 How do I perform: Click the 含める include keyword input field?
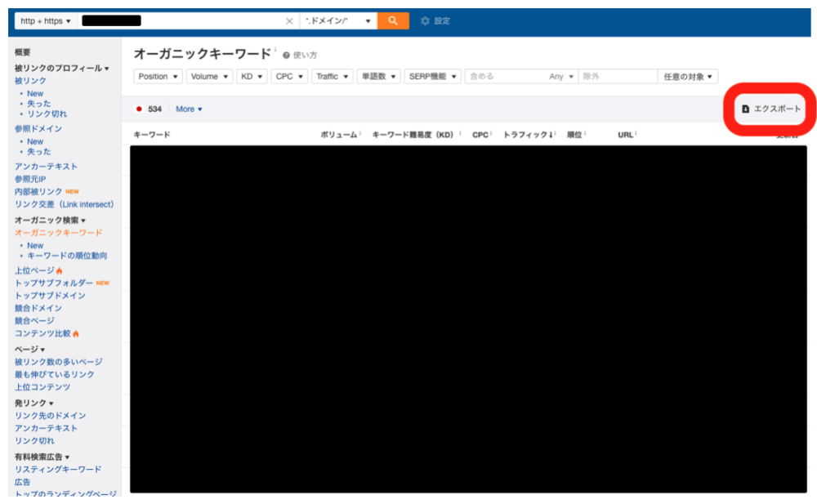[x=506, y=77]
